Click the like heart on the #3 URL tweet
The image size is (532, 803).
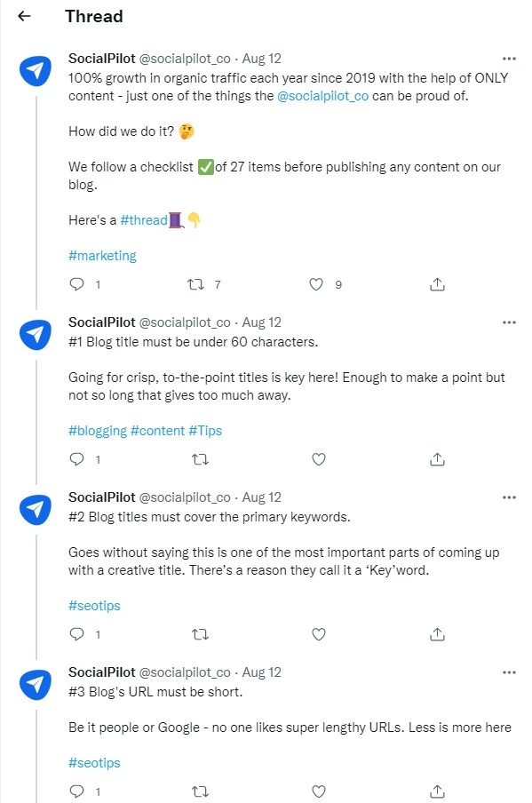tap(319, 791)
